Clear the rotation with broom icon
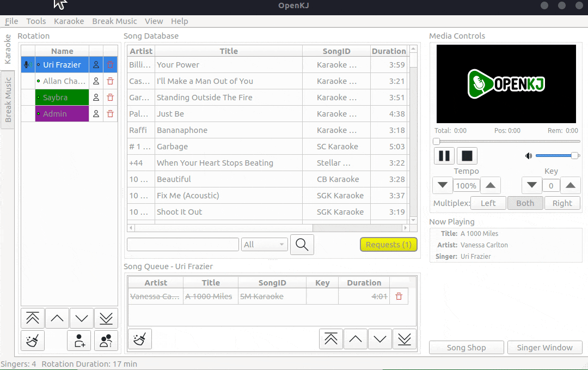588x370 pixels. coord(32,341)
